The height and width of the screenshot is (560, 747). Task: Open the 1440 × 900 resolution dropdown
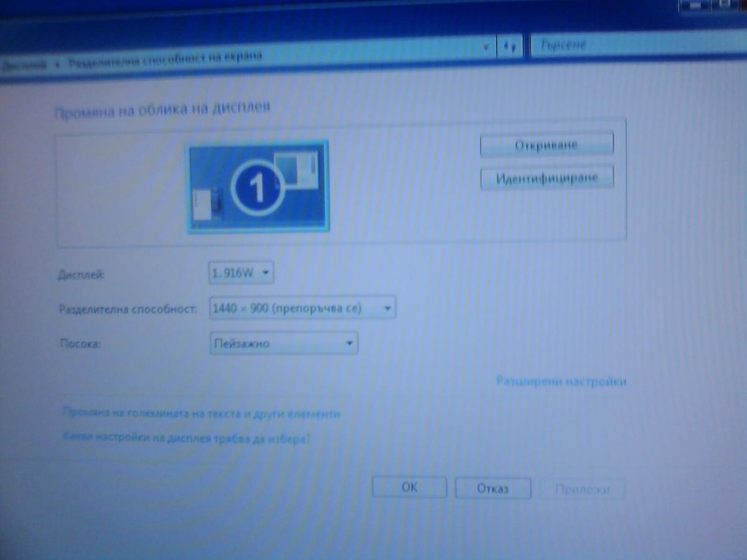click(x=303, y=307)
